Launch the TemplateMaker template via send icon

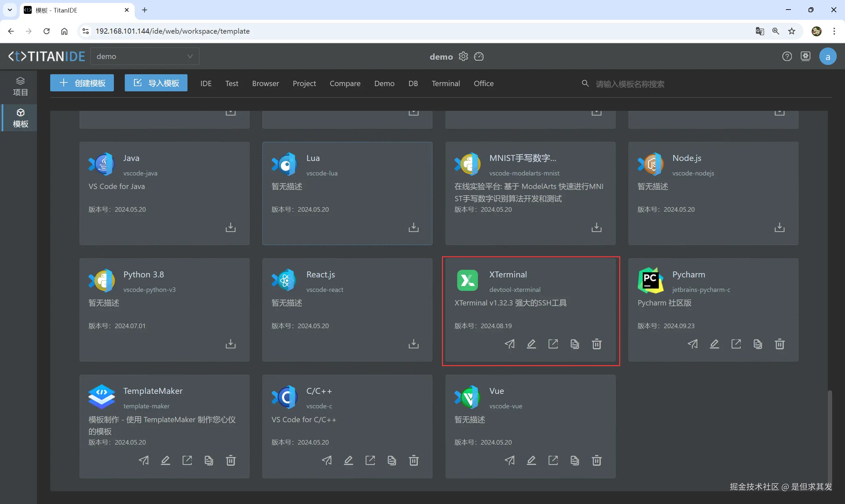pyautogui.click(x=144, y=460)
